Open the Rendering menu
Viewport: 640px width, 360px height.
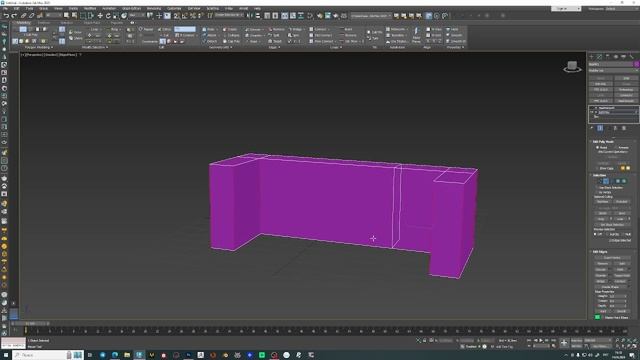pyautogui.click(x=154, y=9)
